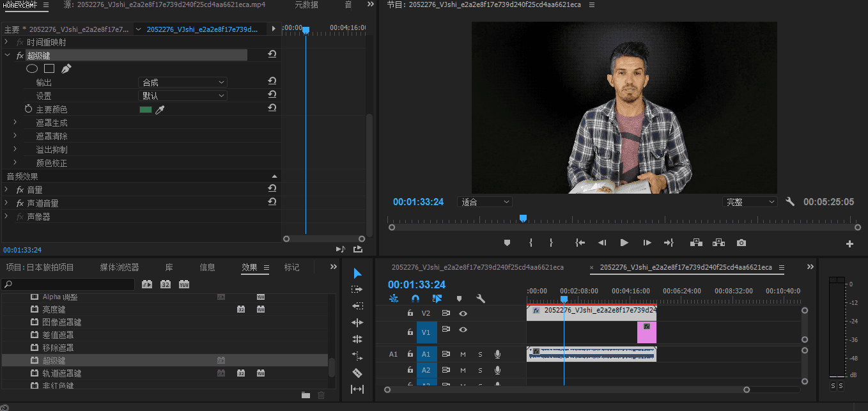Click the Lift button in program monitor
The height and width of the screenshot is (411, 868).
click(x=696, y=243)
